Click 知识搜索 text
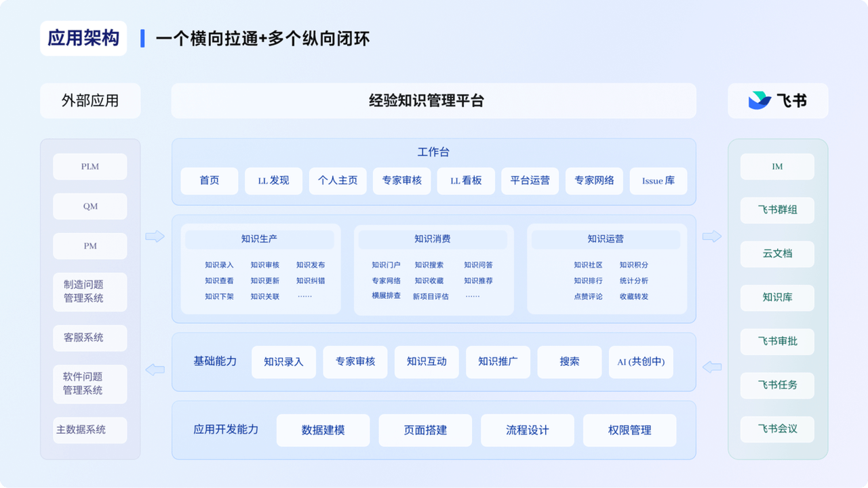Screen dimensions: 868x488 click(x=429, y=265)
